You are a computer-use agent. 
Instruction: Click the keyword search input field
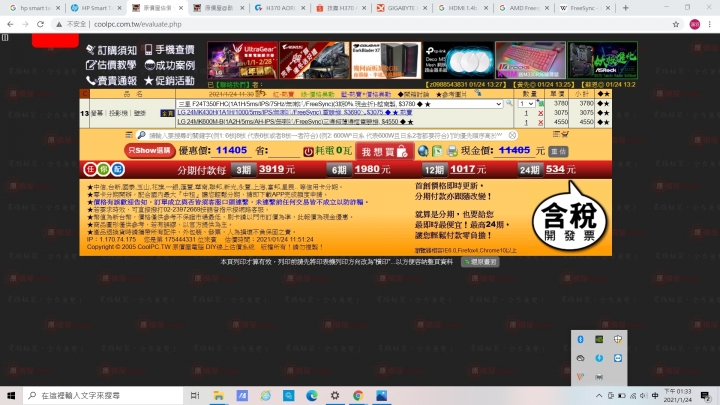point(326,135)
